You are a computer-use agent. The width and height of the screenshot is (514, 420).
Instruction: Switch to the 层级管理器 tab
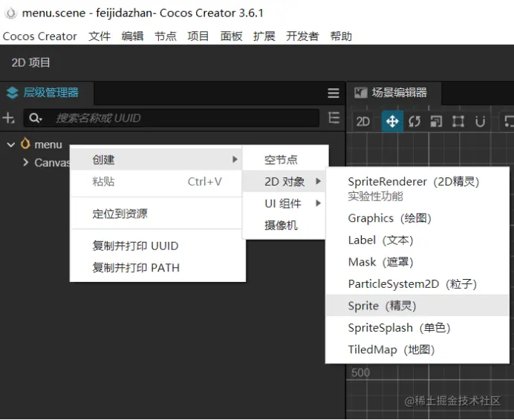click(47, 93)
